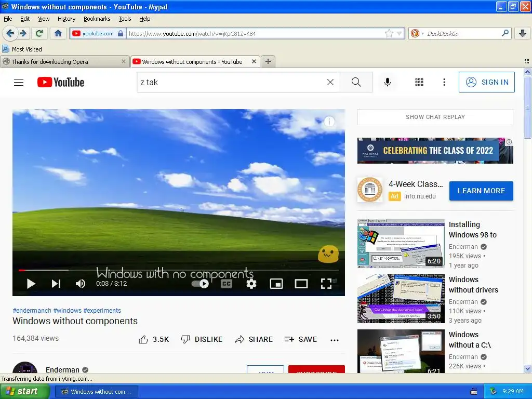Viewport: 532px width, 399px height.
Task: Start voice search with microphone icon
Action: point(388,82)
